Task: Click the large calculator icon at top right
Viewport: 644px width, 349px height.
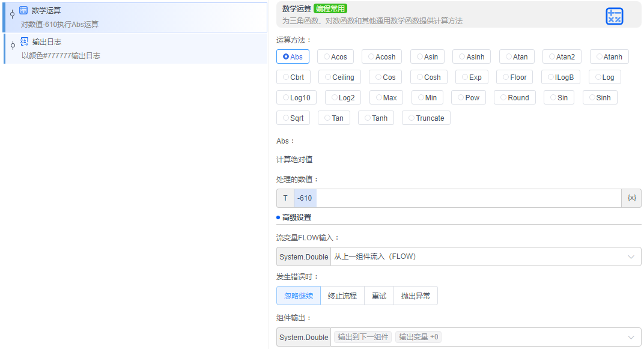Action: 615,16
